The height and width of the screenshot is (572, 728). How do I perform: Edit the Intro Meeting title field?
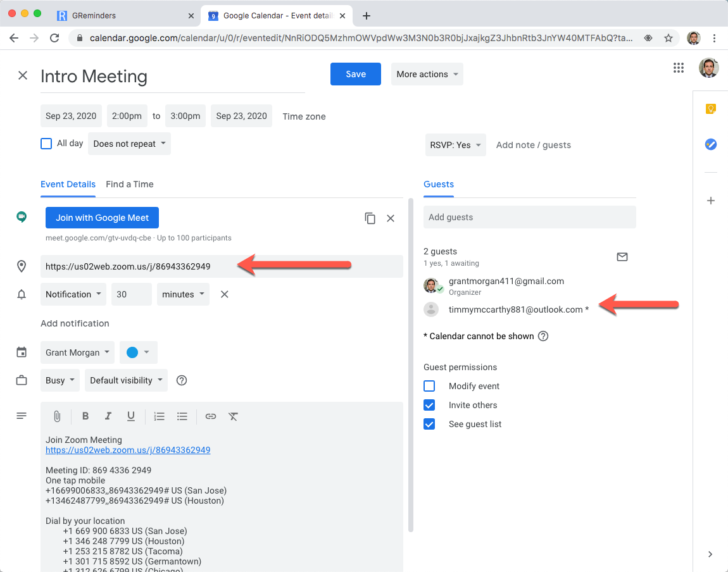(173, 77)
